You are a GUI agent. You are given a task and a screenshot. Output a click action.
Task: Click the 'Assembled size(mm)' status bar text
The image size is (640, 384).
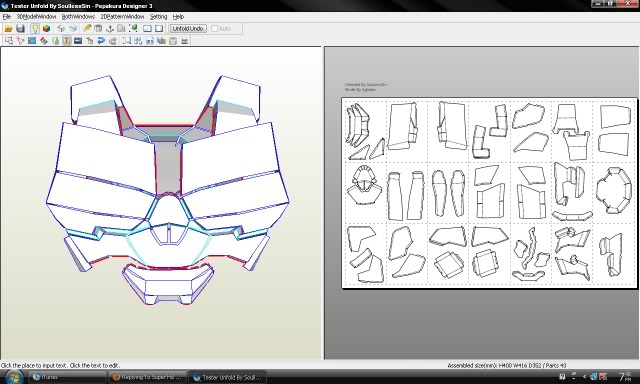(507, 365)
